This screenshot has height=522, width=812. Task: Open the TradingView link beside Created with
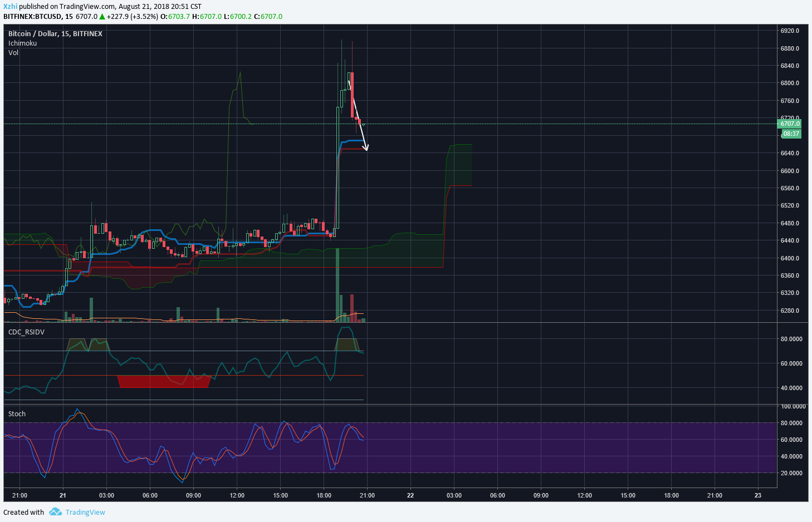coord(85,513)
